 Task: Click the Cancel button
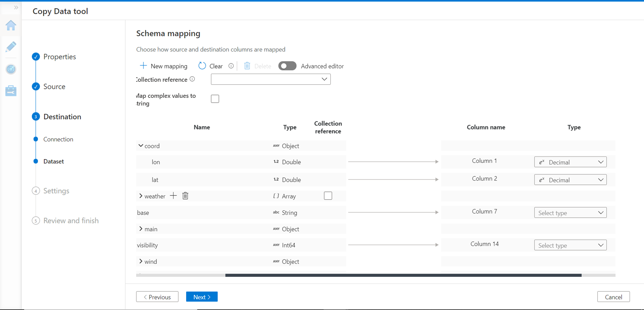click(613, 297)
